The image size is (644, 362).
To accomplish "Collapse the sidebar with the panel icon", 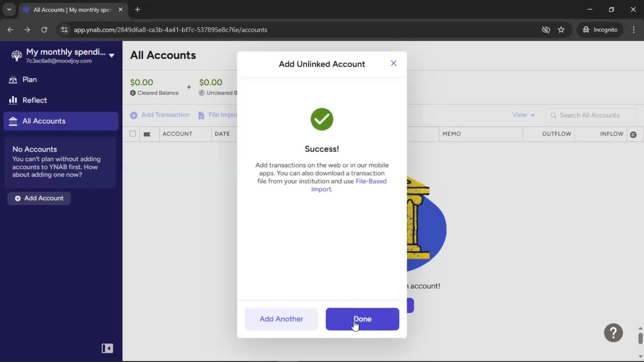I will pos(107,348).
